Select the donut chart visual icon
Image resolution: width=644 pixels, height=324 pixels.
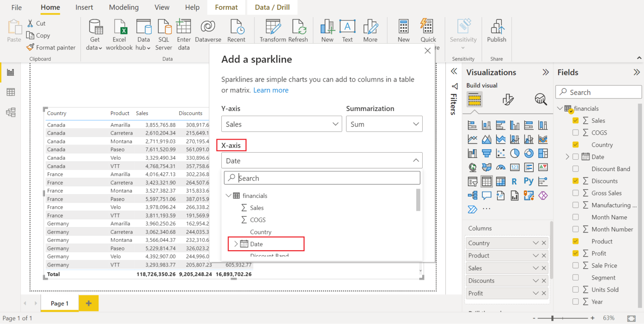pos(529,153)
